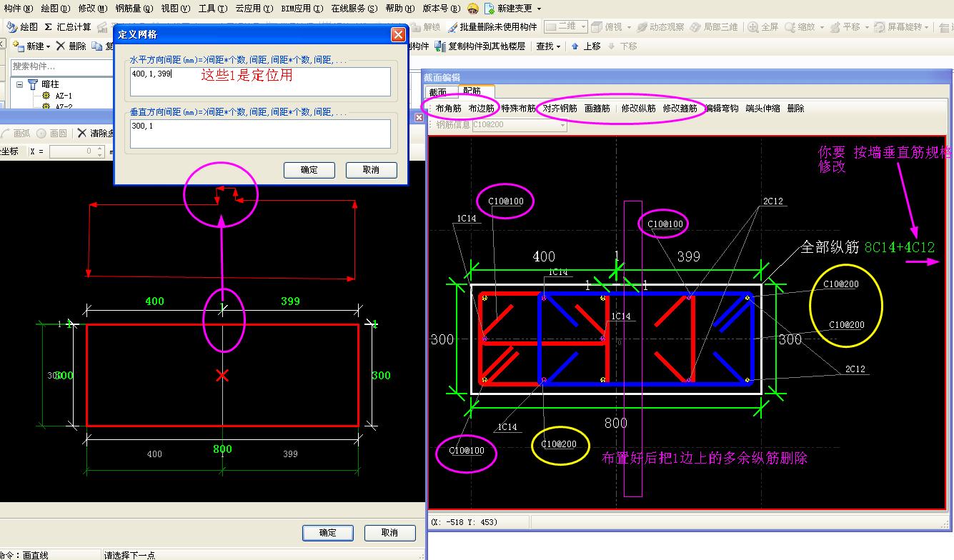Open the 构件(N) menu

coord(19,9)
